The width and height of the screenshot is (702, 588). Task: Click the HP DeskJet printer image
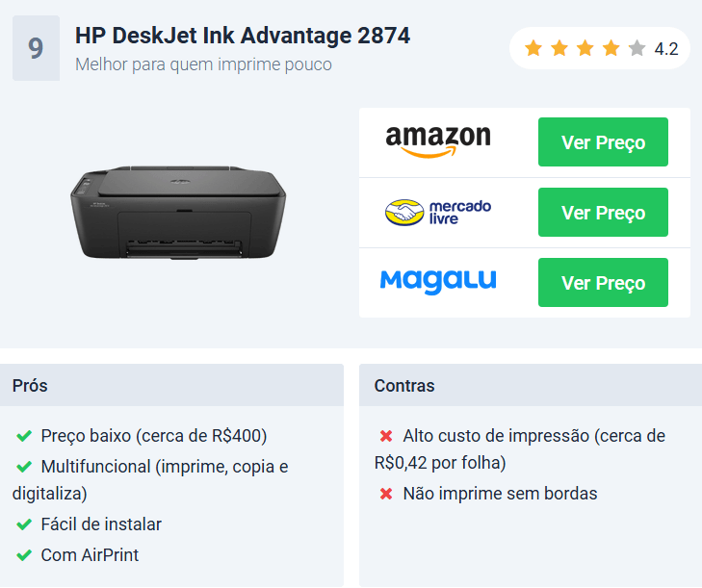178,213
